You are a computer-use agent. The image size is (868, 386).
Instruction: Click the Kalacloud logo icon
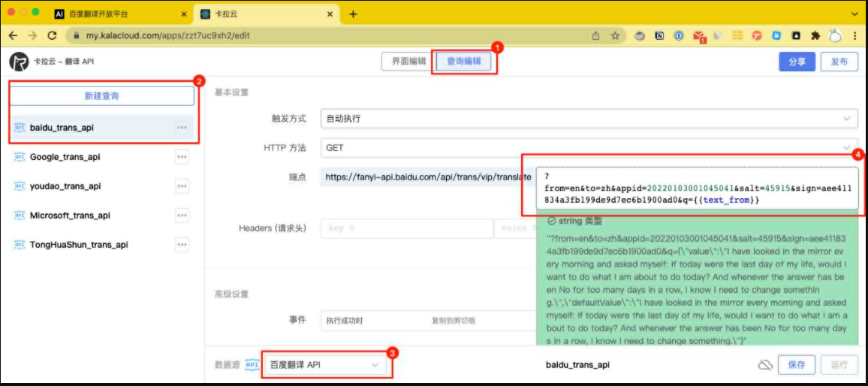click(19, 62)
